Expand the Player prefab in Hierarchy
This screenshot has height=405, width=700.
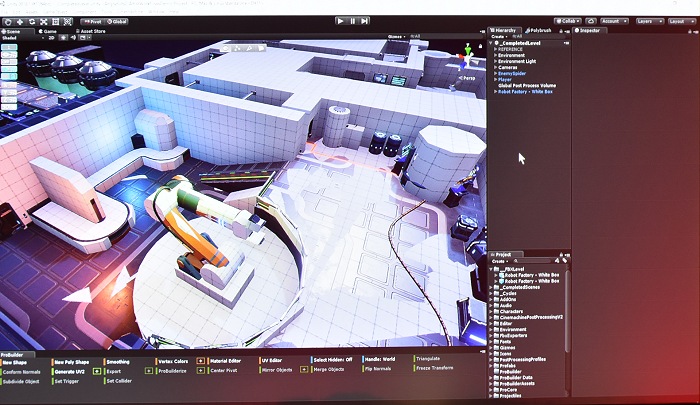[496, 79]
